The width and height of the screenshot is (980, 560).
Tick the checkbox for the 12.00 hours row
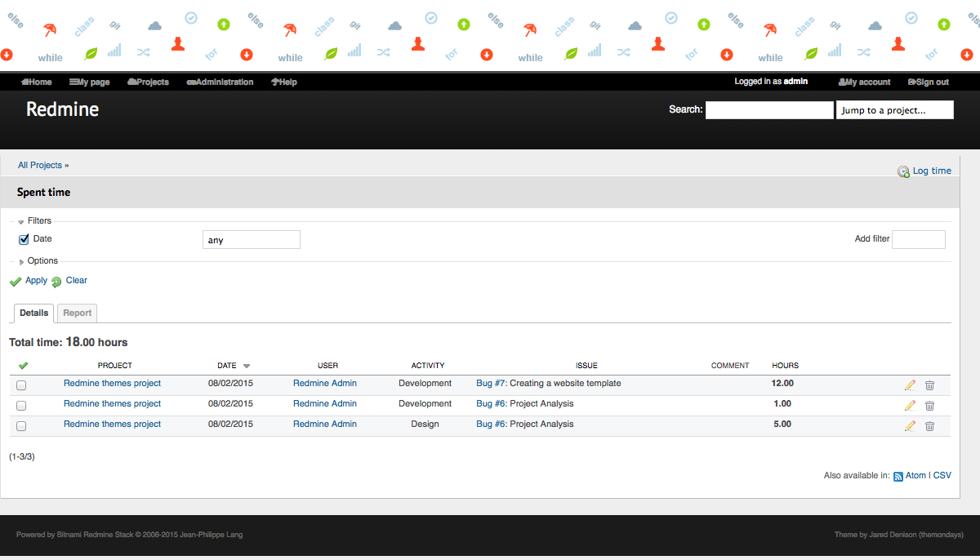[x=21, y=385]
